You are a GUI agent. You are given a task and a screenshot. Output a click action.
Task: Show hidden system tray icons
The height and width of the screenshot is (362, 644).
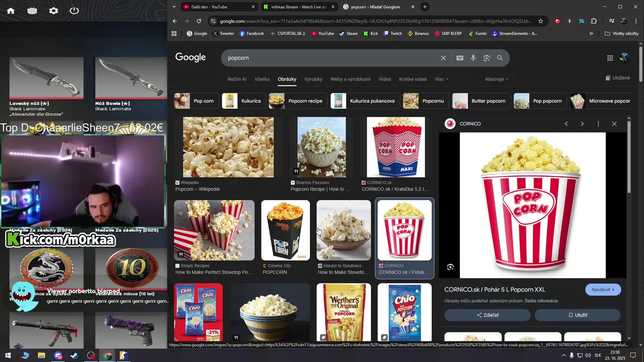point(563,355)
